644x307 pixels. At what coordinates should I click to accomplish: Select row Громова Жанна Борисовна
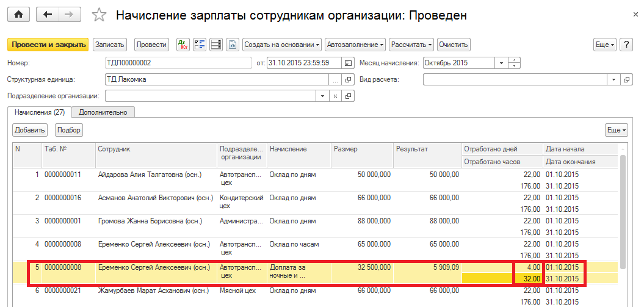pyautogui.click(x=315, y=226)
